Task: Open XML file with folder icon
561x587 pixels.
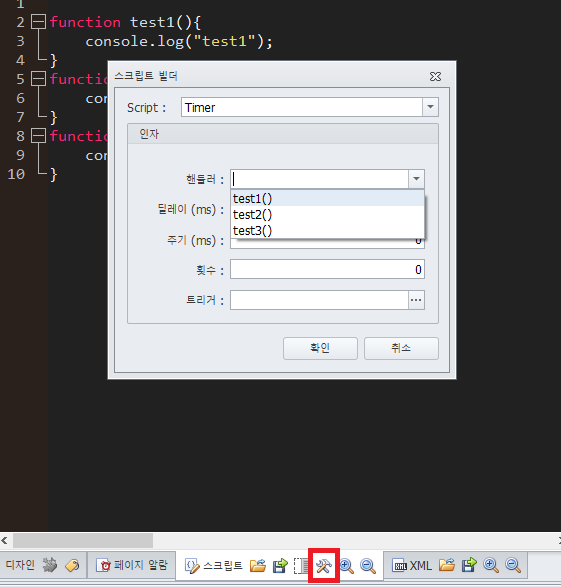Action: pos(447,565)
